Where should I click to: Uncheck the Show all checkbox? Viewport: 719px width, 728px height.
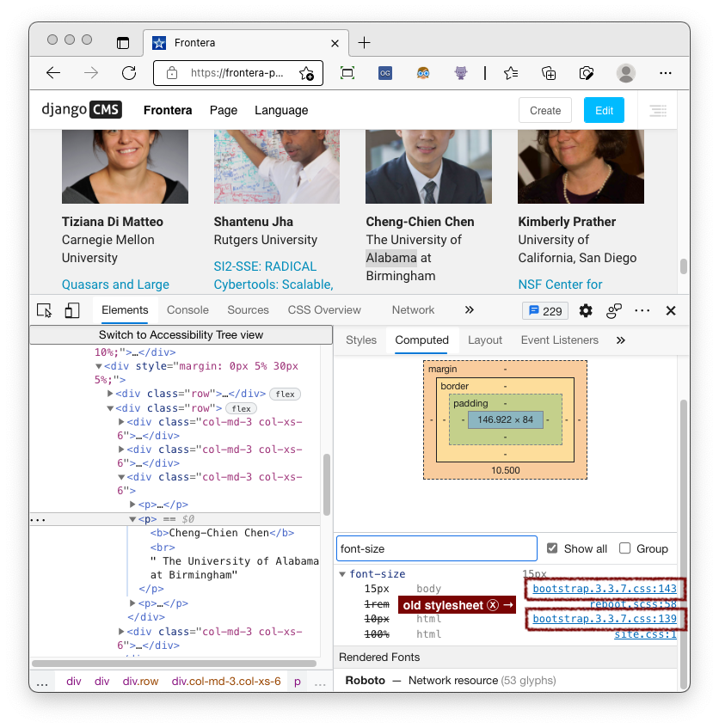point(552,548)
